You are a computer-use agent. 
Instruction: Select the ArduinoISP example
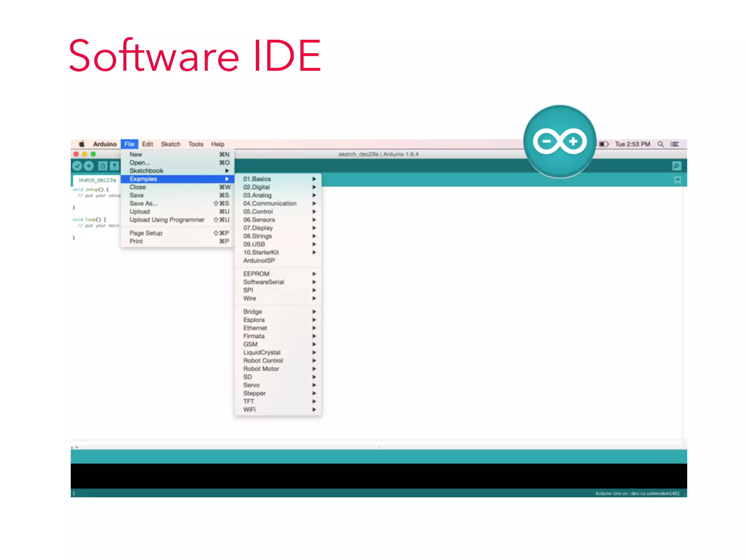[x=259, y=261]
